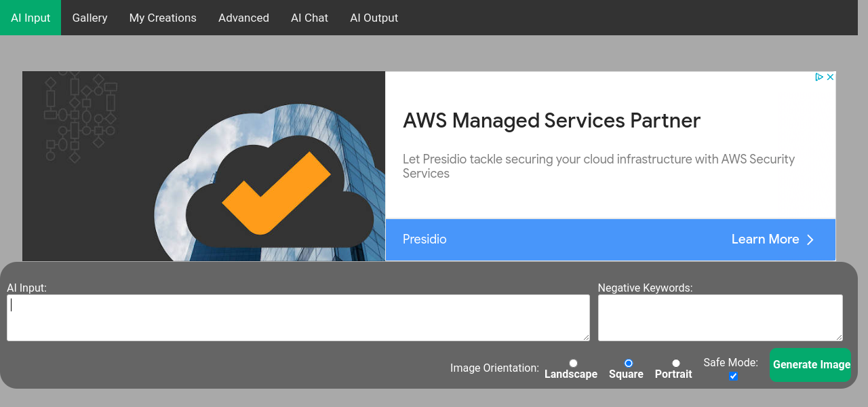Click the AI Input textarea resize handle
Image resolution: width=868 pixels, height=407 pixels.
[585, 336]
